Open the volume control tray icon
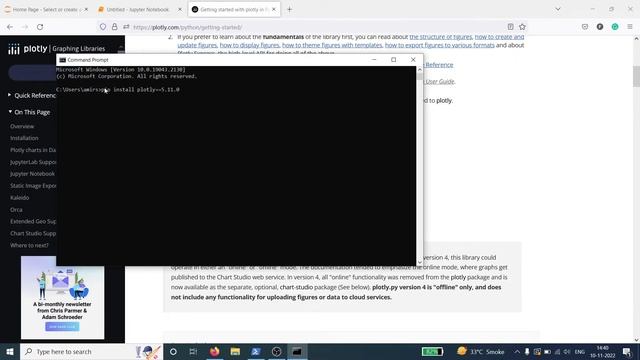Screen dimensions: 640x360 click(567, 352)
